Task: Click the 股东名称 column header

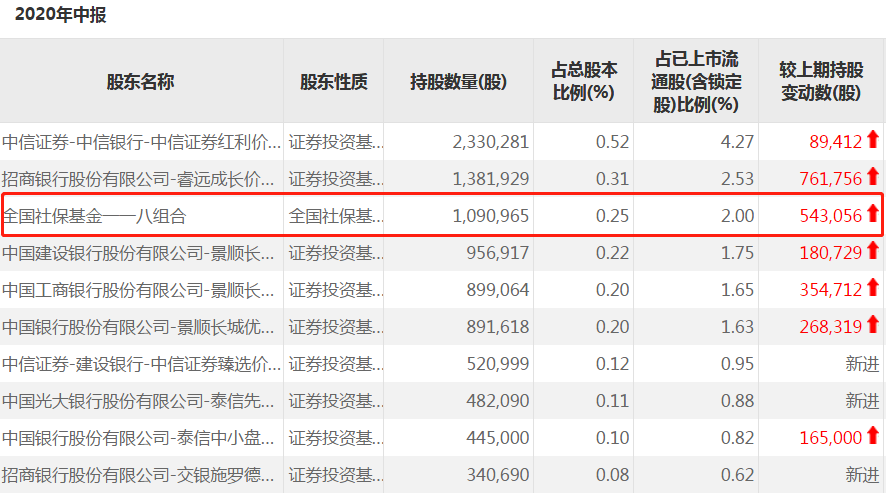Action: point(140,82)
